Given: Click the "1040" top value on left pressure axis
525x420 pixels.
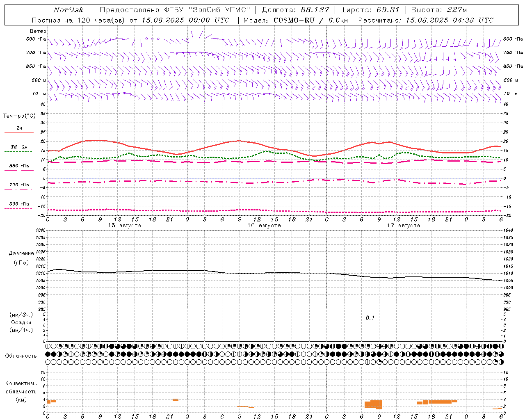Looking at the screenshot, I should coord(41,231).
